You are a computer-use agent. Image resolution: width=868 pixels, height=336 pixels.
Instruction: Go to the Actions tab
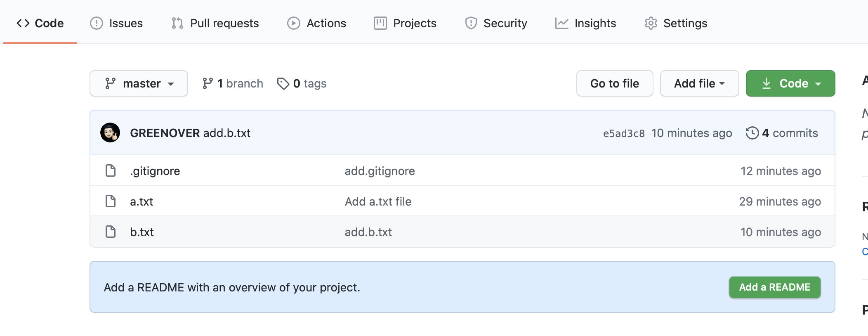(317, 23)
